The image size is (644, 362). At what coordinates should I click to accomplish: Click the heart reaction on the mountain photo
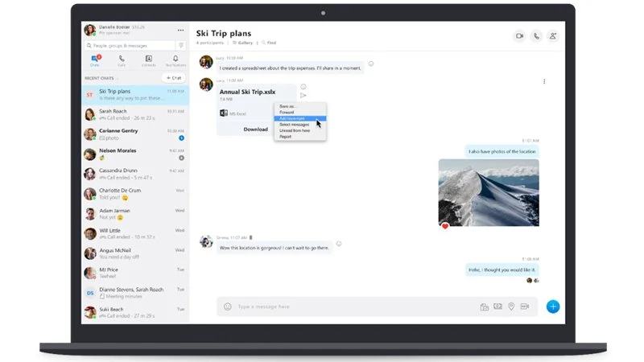[x=445, y=226]
